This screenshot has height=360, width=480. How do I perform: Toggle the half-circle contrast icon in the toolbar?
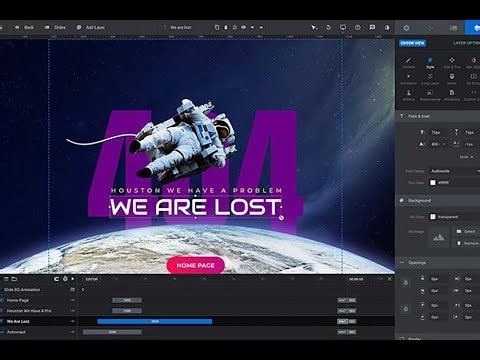point(387,27)
